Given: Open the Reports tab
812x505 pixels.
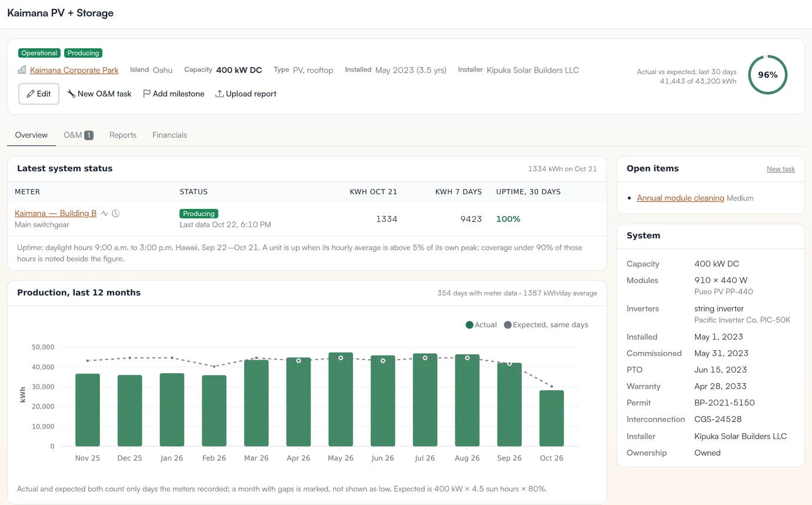Looking at the screenshot, I should click(123, 135).
